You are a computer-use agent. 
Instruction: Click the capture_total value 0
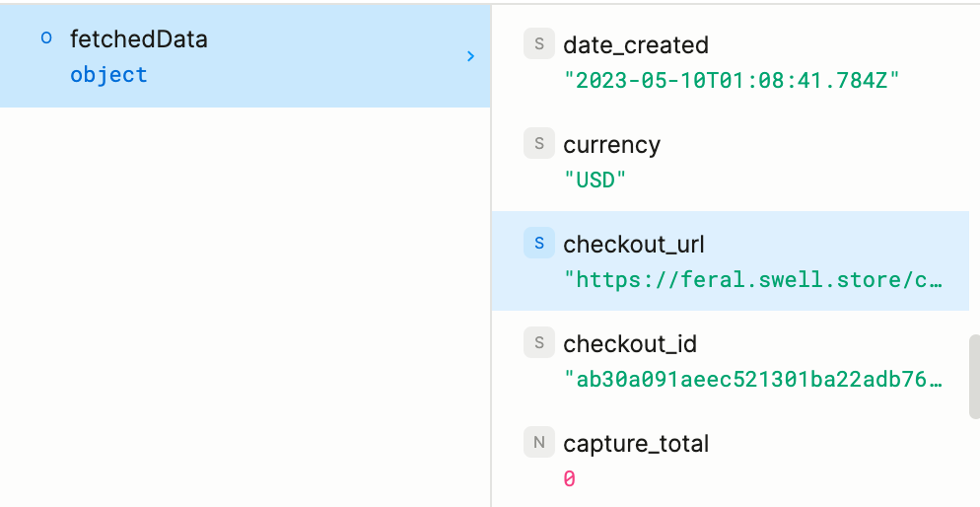569,479
